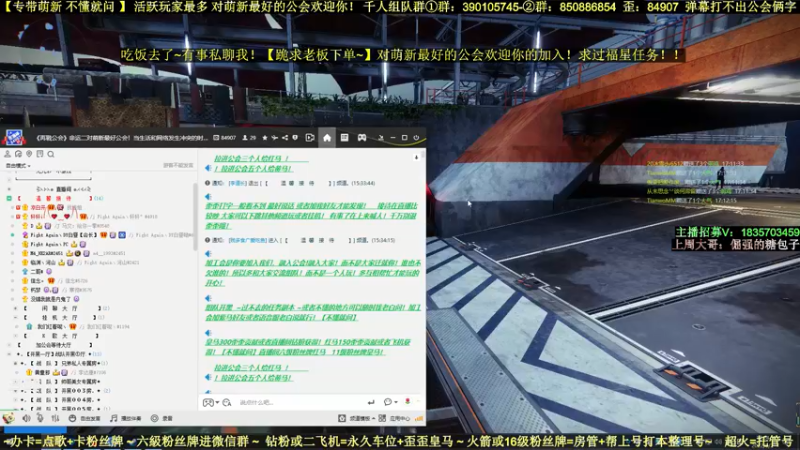Switch to the gamepad games tab
This screenshot has width=800, height=450.
click(362, 138)
